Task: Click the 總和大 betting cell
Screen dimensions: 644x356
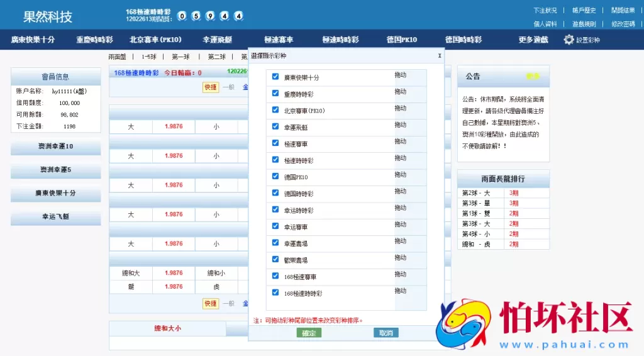Action: (x=131, y=273)
